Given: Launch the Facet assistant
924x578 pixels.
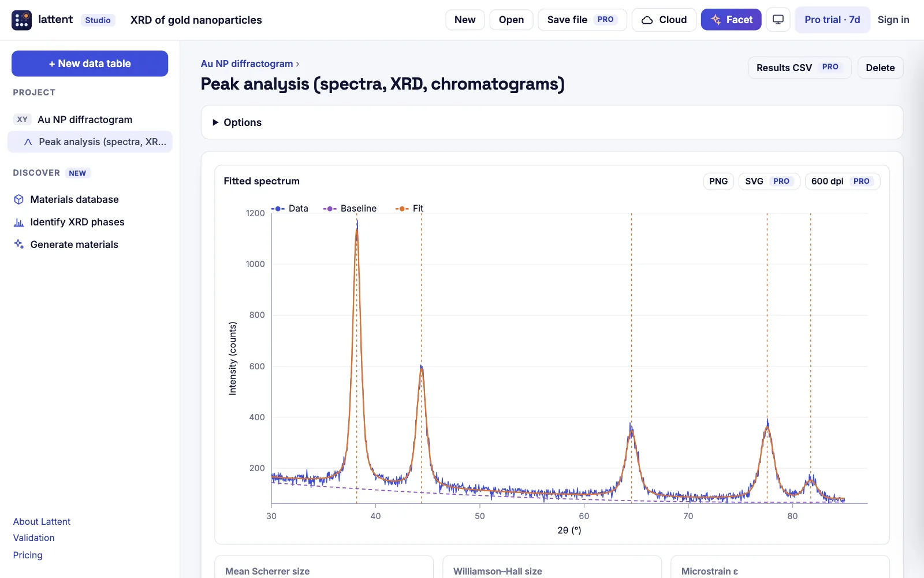Looking at the screenshot, I should coord(731,20).
